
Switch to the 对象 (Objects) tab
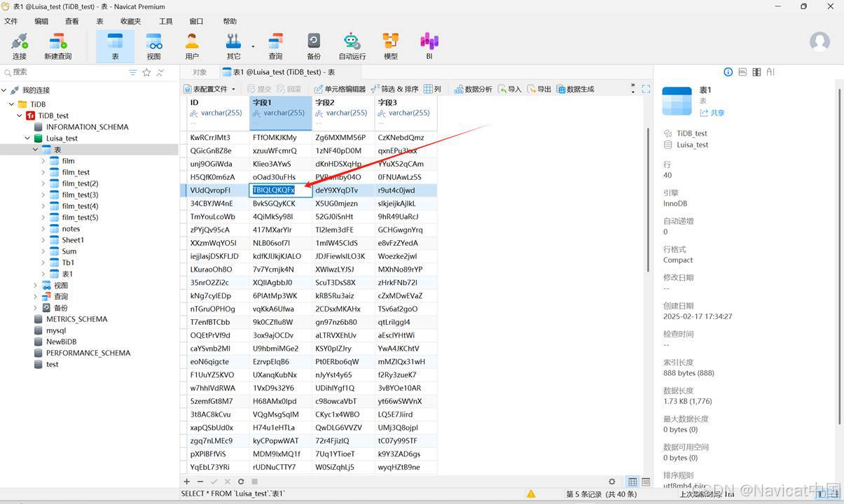[200, 72]
